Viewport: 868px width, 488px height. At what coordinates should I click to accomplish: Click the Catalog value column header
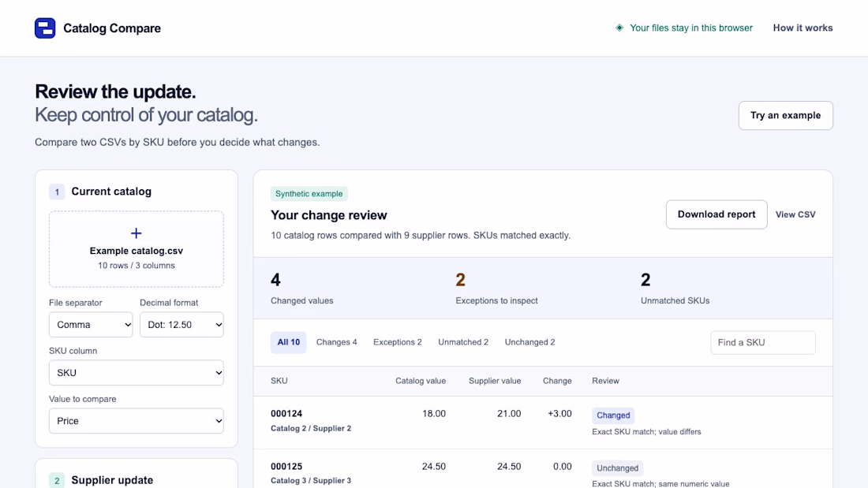[420, 382]
